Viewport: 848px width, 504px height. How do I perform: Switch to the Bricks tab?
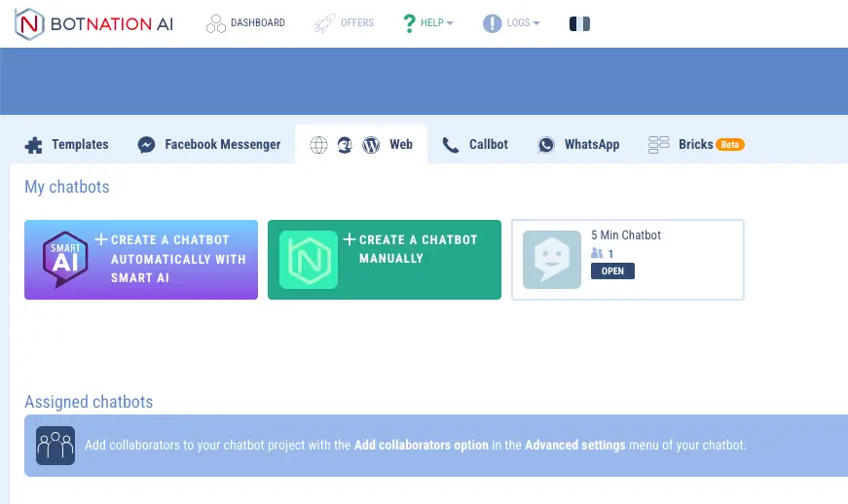tap(696, 144)
